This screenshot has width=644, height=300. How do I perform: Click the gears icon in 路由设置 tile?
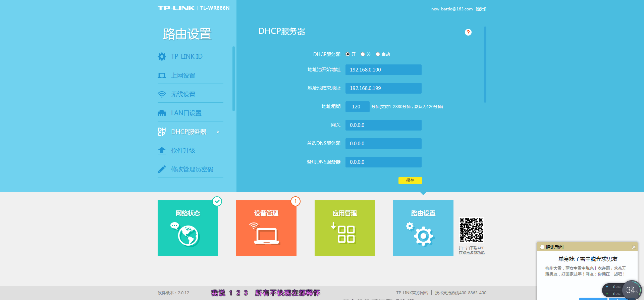(x=420, y=234)
